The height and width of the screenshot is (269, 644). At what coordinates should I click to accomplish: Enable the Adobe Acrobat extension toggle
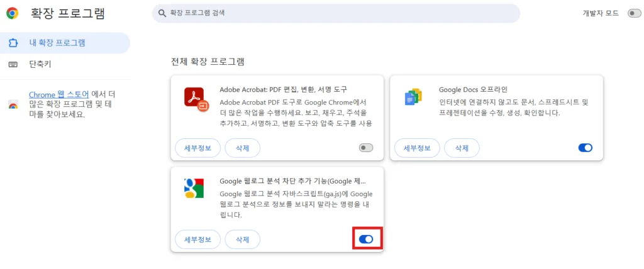pos(366,148)
